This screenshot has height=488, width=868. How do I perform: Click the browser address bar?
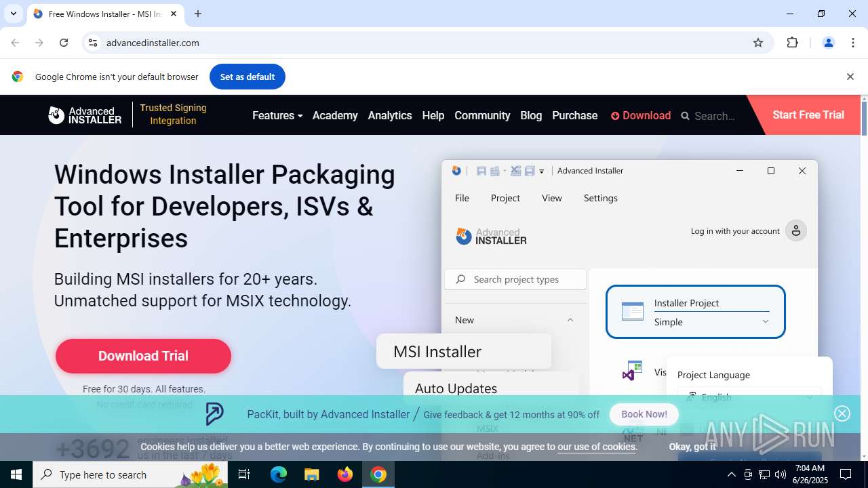427,43
